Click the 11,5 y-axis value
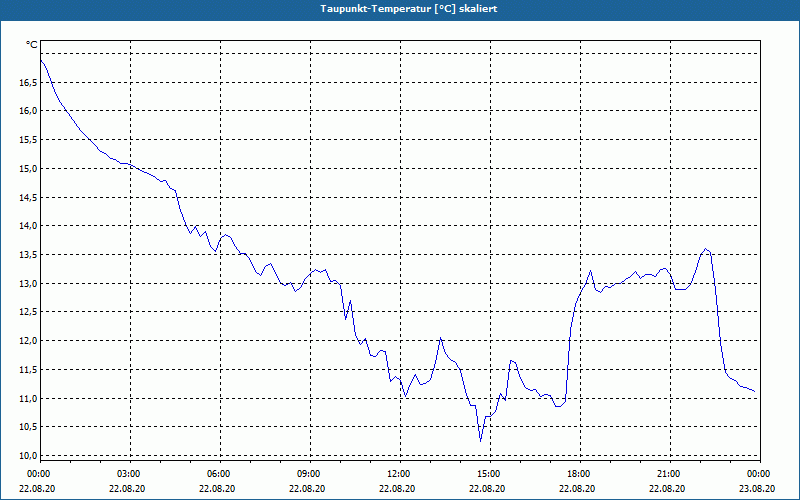This screenshot has width=800, height=500. pos(29,369)
